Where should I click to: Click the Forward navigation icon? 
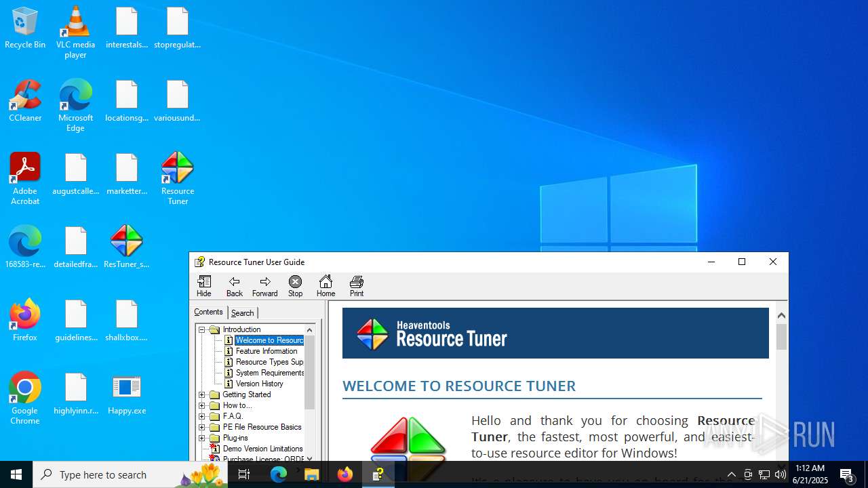[265, 286]
